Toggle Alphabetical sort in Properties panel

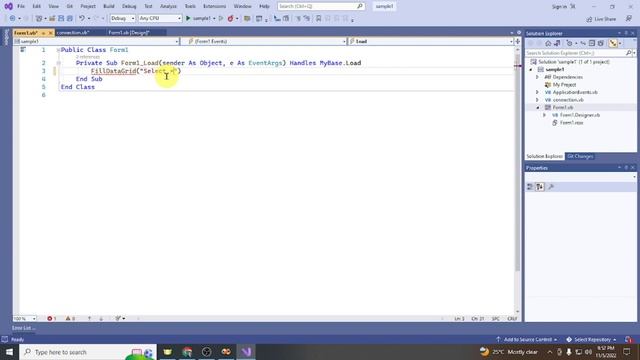tap(540, 187)
